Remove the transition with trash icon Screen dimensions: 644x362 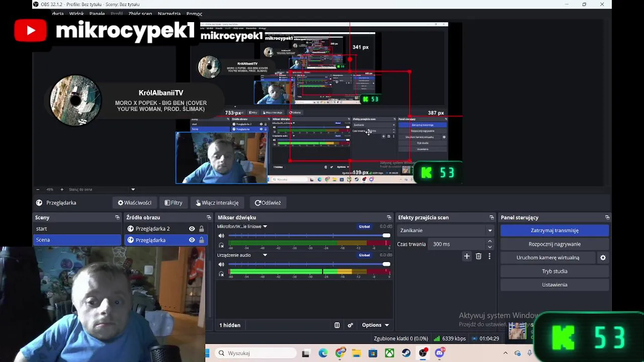tap(478, 256)
